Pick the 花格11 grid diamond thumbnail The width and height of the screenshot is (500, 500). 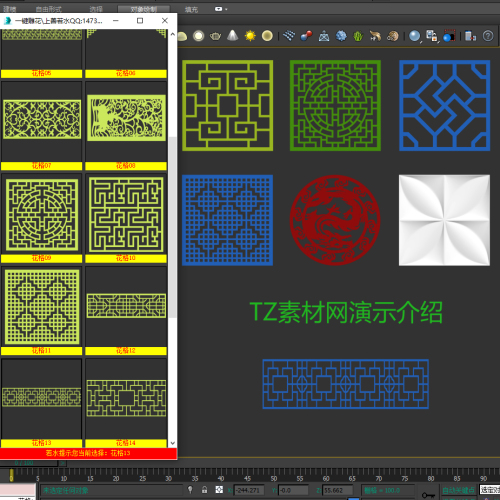click(42, 307)
